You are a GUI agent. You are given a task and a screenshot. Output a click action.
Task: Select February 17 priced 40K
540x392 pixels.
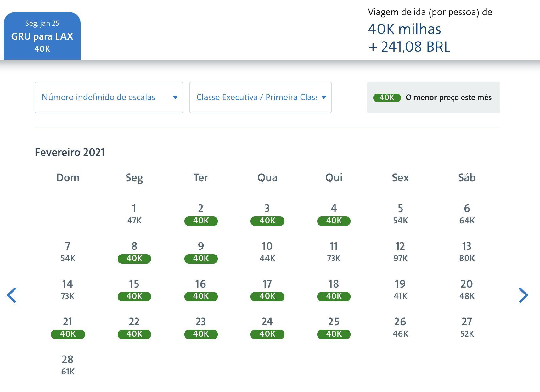click(267, 289)
